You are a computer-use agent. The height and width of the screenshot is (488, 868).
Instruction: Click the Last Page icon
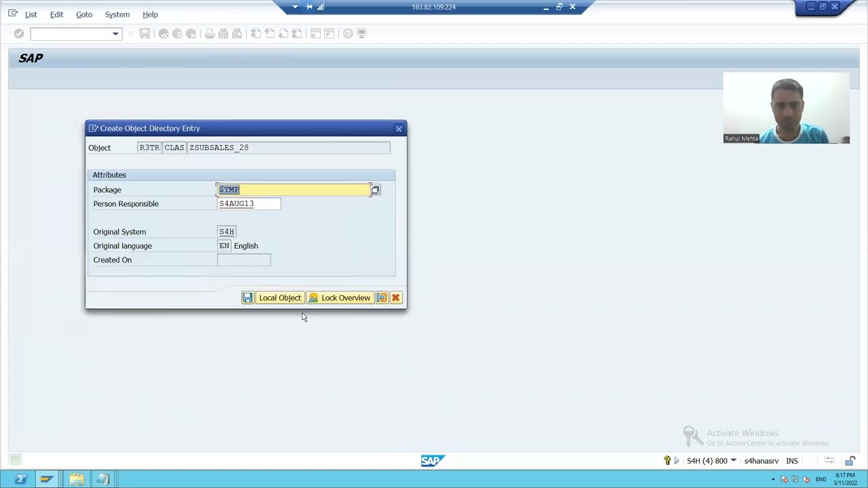296,33
